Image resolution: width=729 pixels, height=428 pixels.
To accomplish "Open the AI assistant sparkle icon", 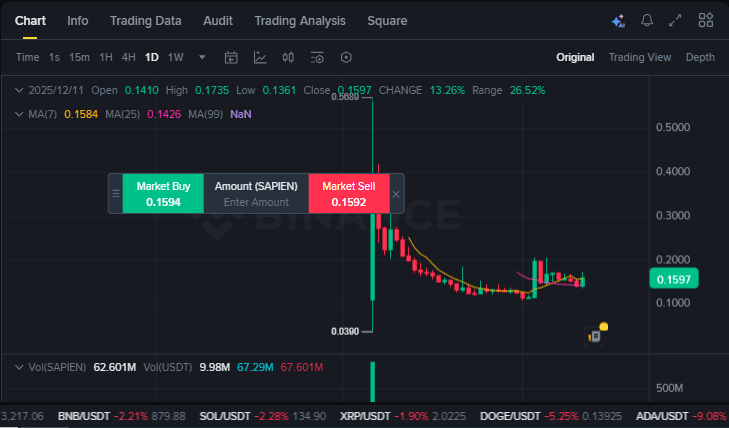I will [x=618, y=21].
